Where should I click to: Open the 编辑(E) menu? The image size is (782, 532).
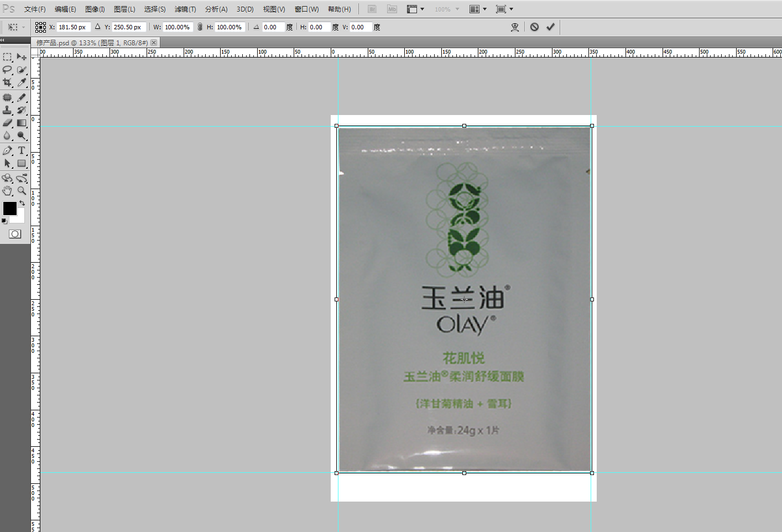pos(65,9)
